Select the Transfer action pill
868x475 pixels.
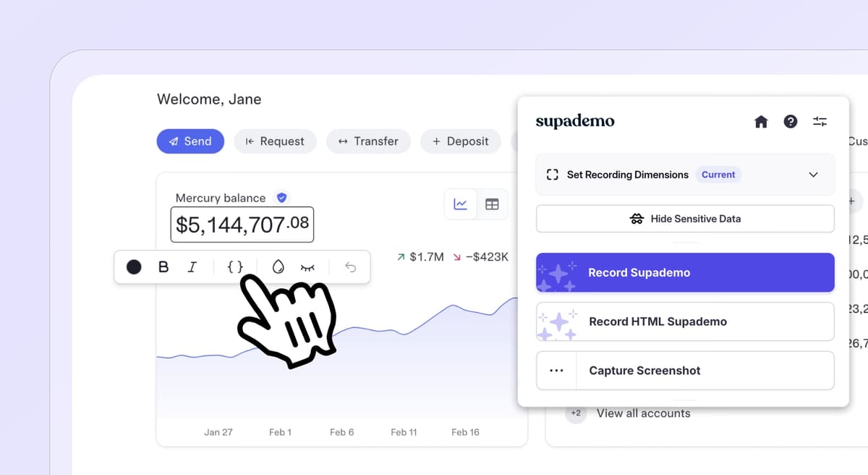[368, 141]
